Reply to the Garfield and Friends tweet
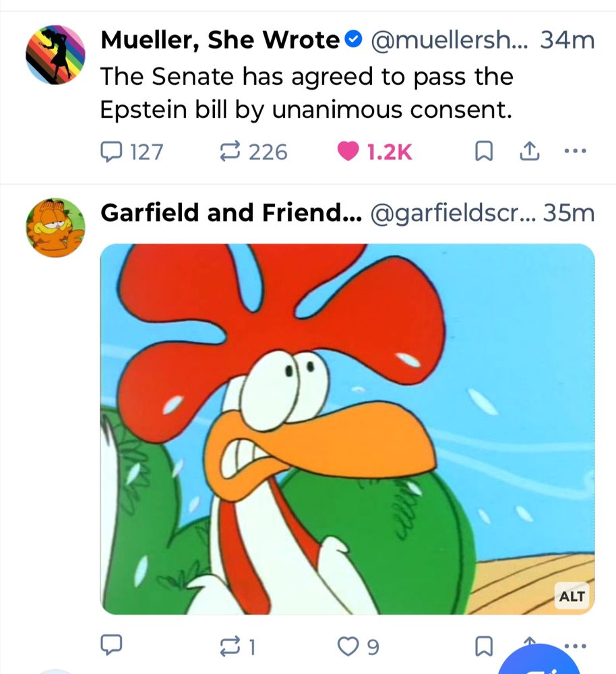616x674 pixels. [111, 646]
